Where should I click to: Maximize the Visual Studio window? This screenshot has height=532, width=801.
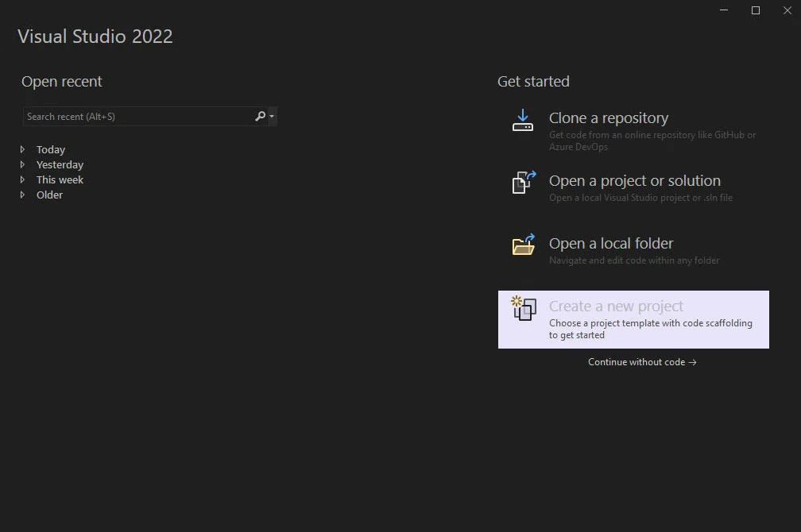[x=755, y=10]
